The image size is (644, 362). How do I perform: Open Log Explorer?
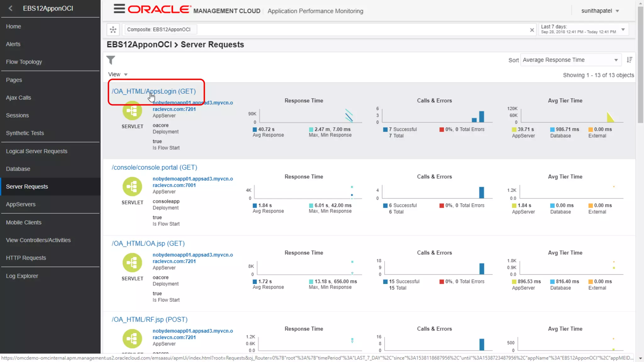(x=22, y=276)
